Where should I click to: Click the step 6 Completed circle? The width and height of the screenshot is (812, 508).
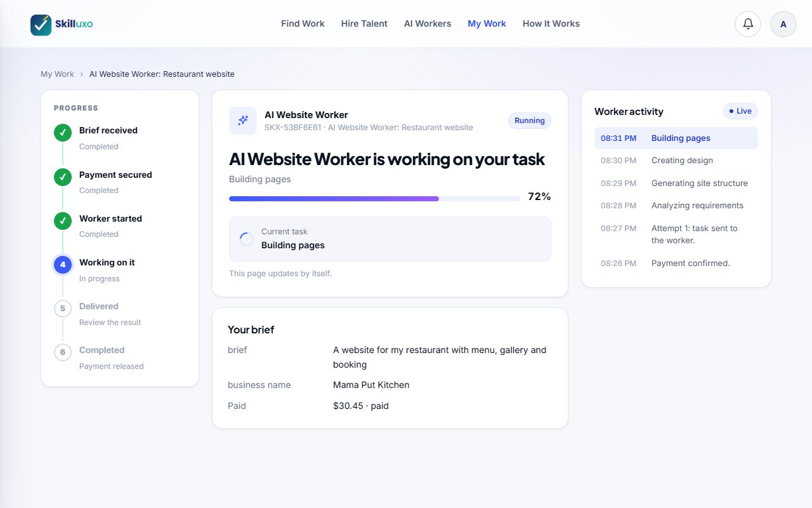click(x=63, y=352)
